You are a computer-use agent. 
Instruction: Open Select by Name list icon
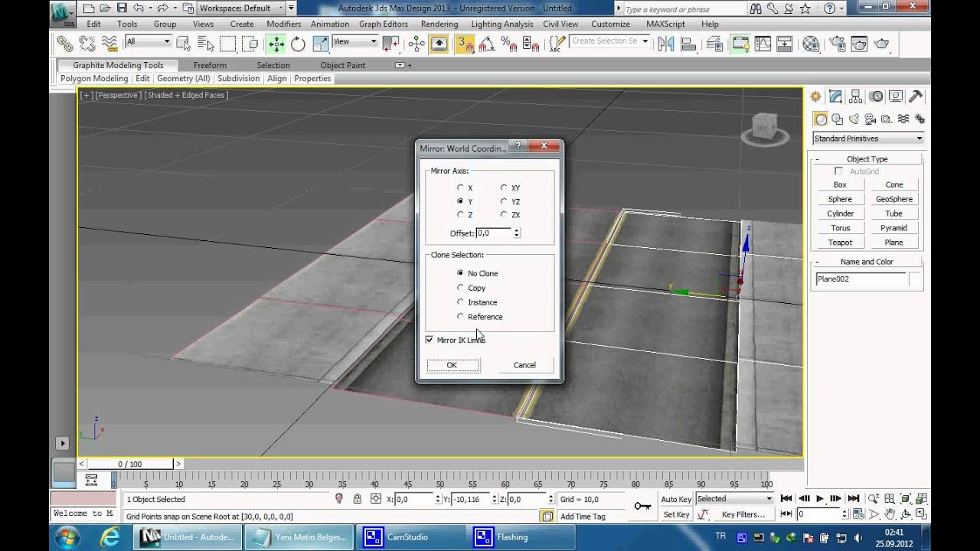tap(205, 44)
